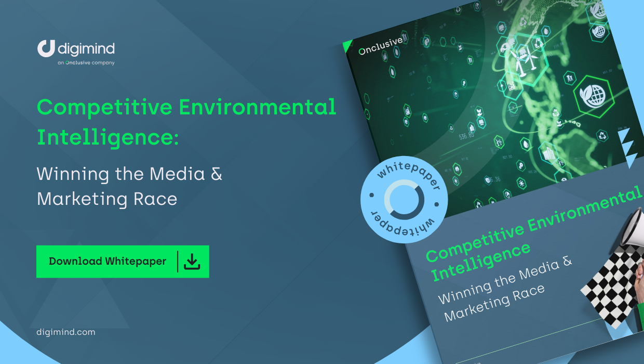Select the Digimind logo mark

coord(46,48)
